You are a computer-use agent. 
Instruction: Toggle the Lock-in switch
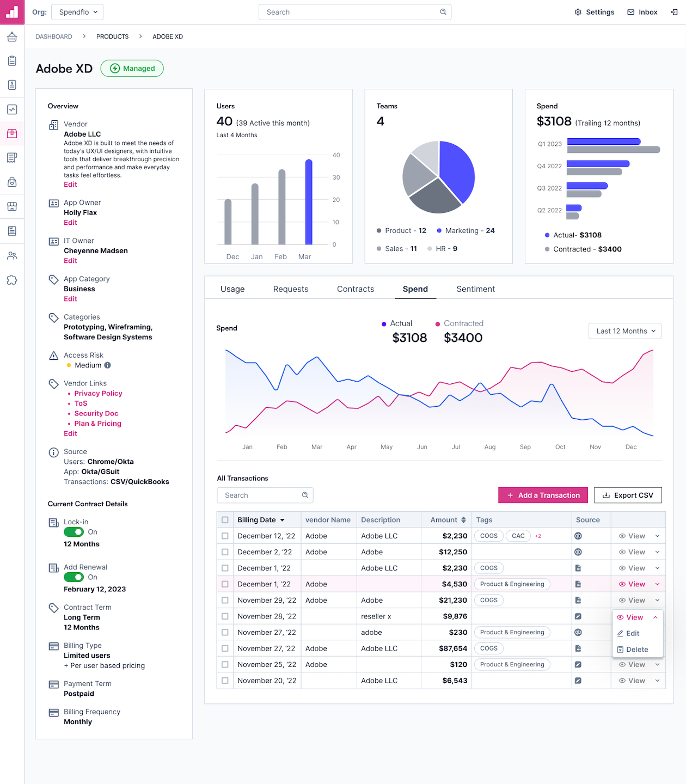74,532
